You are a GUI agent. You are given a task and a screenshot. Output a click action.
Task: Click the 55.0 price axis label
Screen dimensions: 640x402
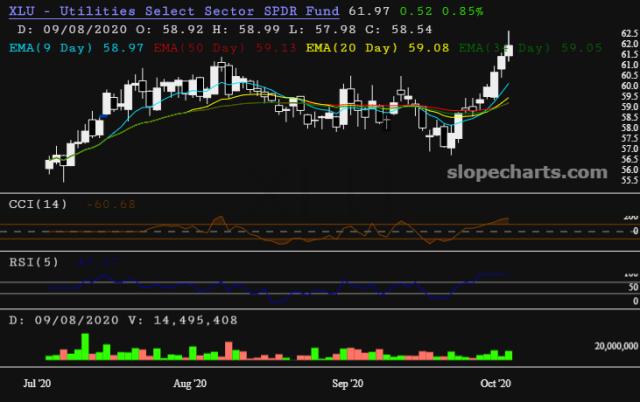(630, 180)
